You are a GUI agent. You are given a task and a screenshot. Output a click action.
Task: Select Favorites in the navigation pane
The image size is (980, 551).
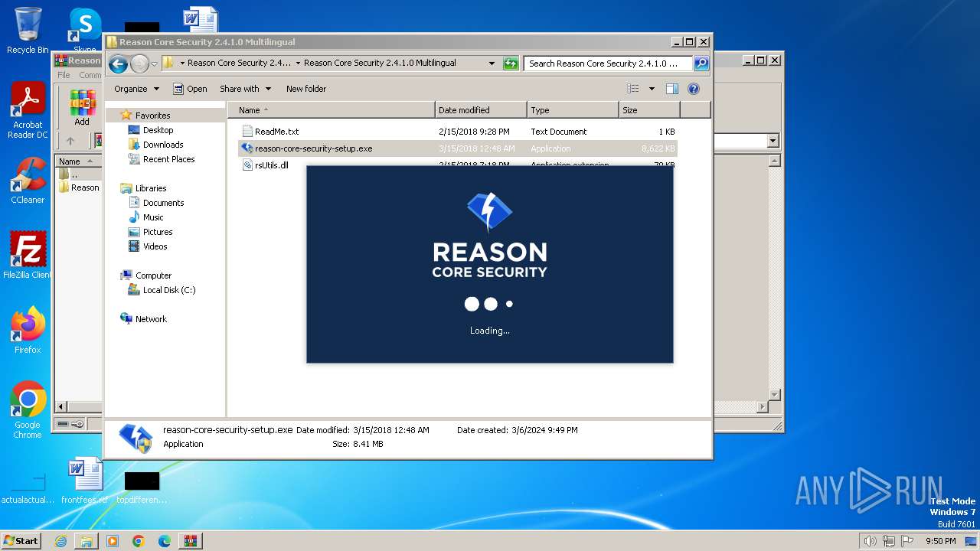click(x=152, y=116)
